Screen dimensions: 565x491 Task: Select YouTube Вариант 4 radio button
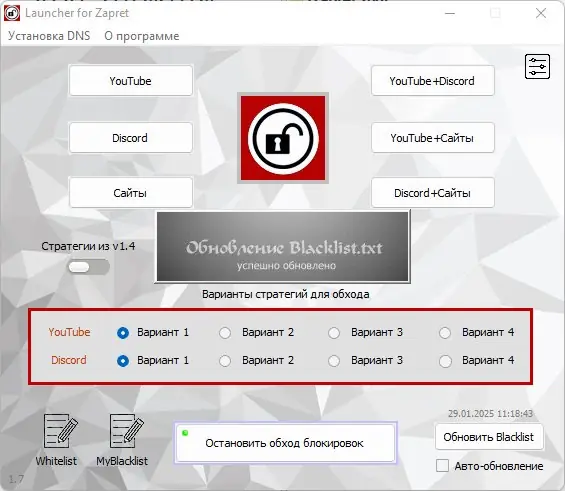[445, 333]
